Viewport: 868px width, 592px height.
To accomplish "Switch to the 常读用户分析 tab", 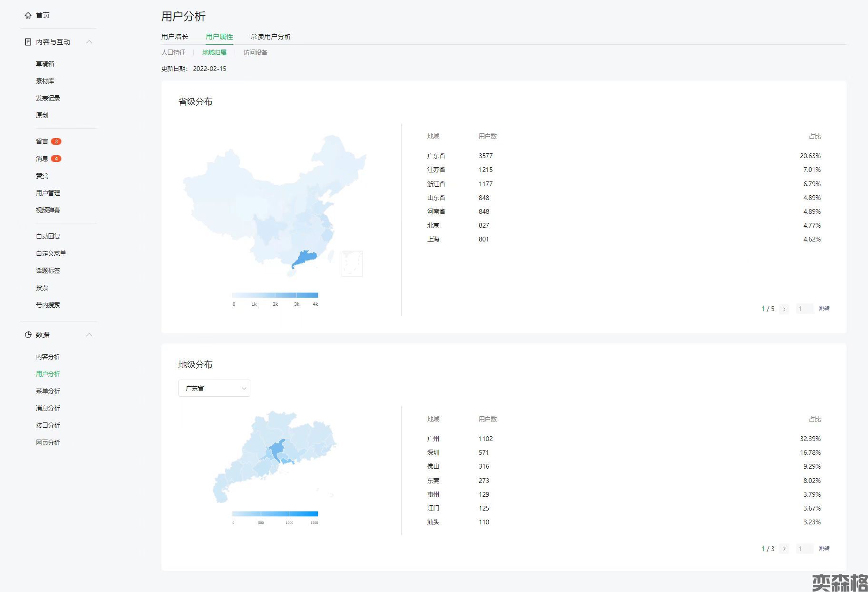I will pyautogui.click(x=270, y=37).
